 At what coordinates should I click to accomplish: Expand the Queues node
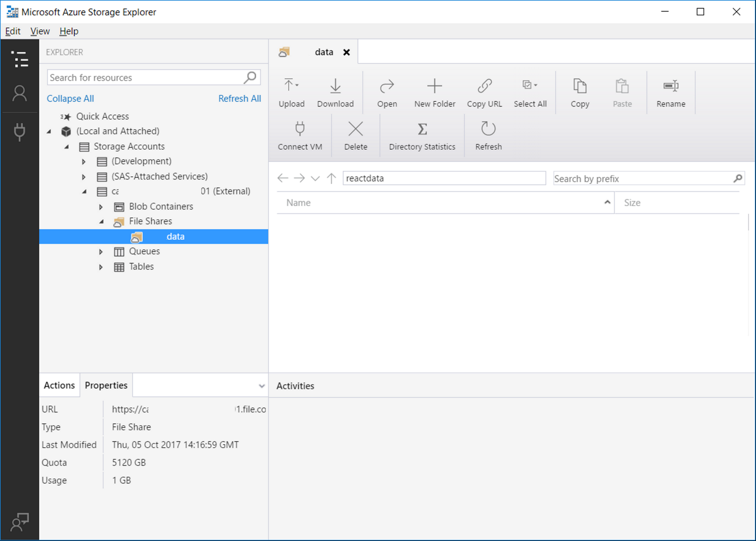pos(101,252)
